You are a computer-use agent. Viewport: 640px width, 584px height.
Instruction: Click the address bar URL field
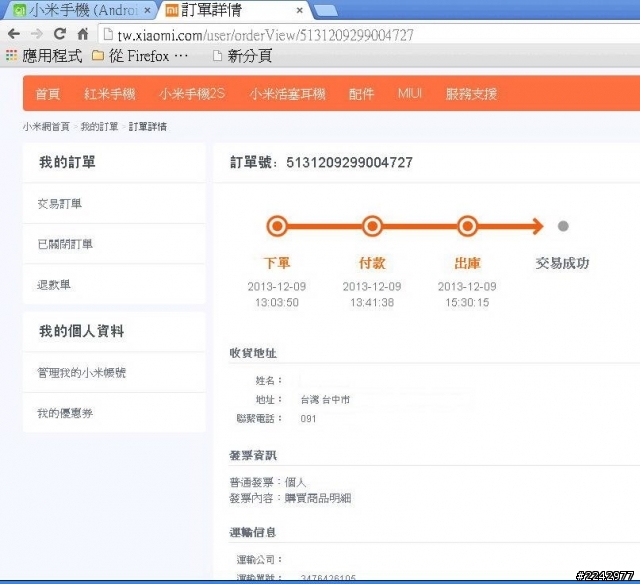[369, 35]
